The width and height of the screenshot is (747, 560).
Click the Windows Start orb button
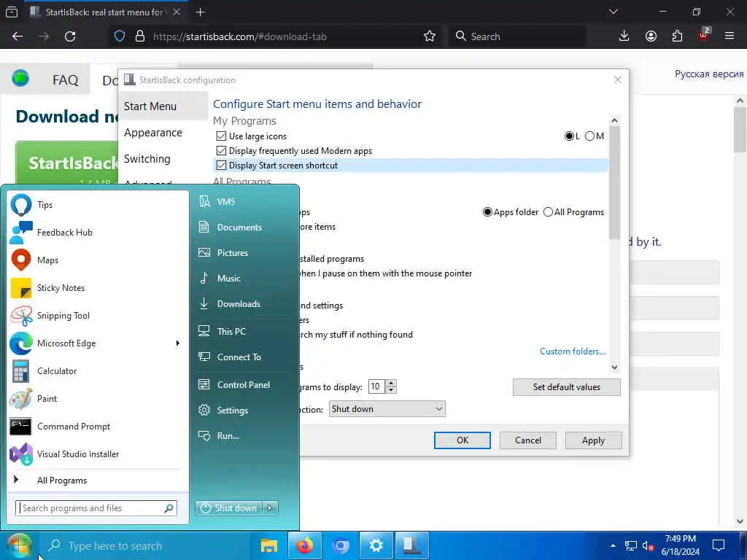click(19, 545)
